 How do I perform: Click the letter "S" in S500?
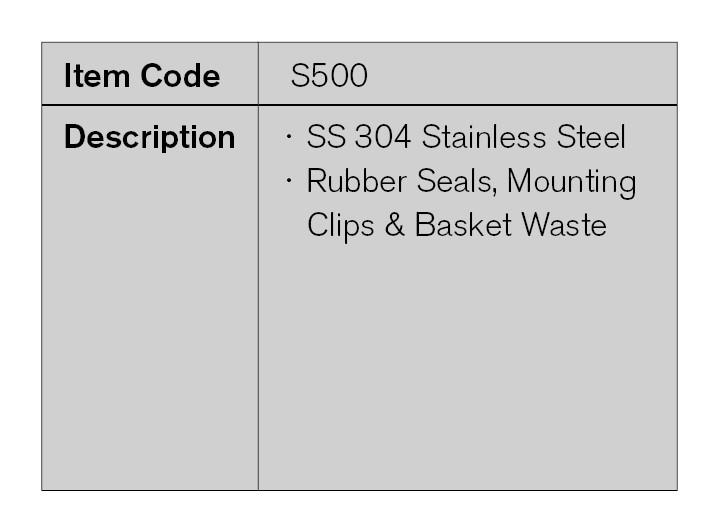pyautogui.click(x=298, y=76)
